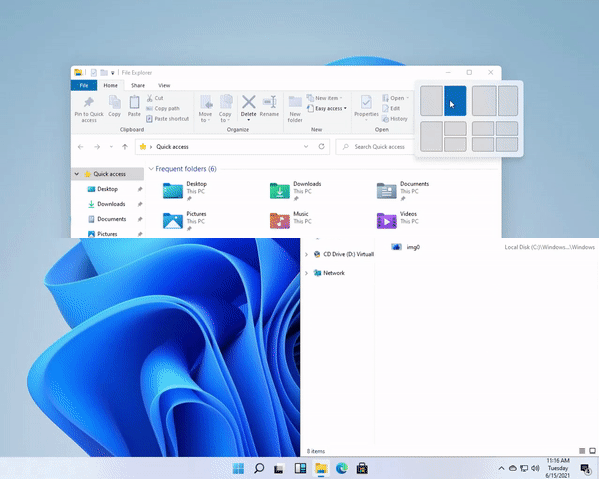This screenshot has width=599, height=480.
Task: Select Desktop in the navigation pane
Action: 107,189
